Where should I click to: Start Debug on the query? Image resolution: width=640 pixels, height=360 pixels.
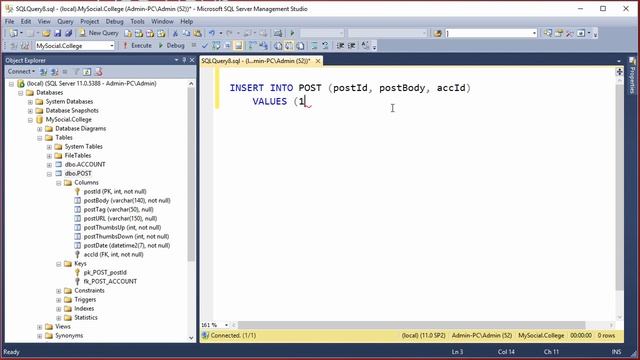(x=171, y=46)
